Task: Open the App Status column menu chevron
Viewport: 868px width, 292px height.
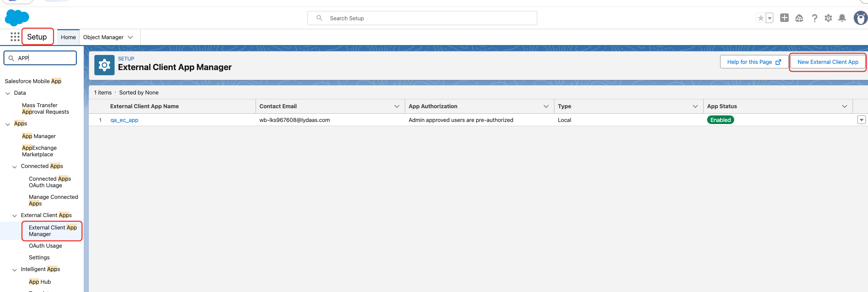Action: point(845,106)
